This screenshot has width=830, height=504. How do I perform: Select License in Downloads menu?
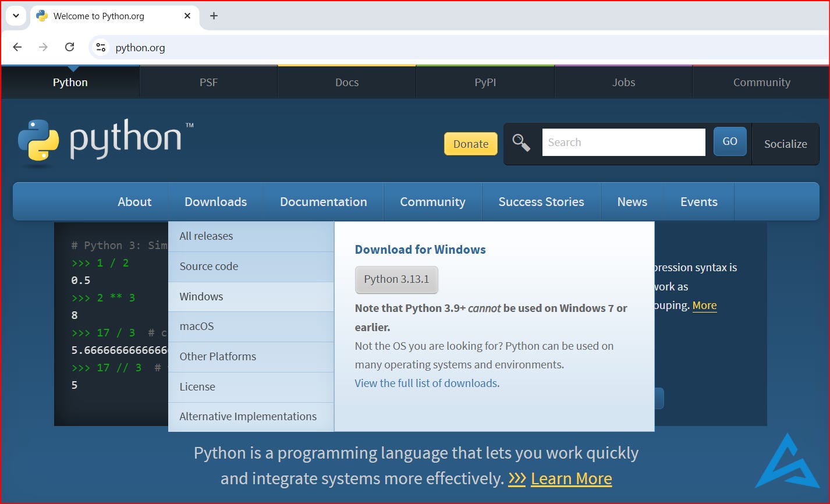coord(251,387)
